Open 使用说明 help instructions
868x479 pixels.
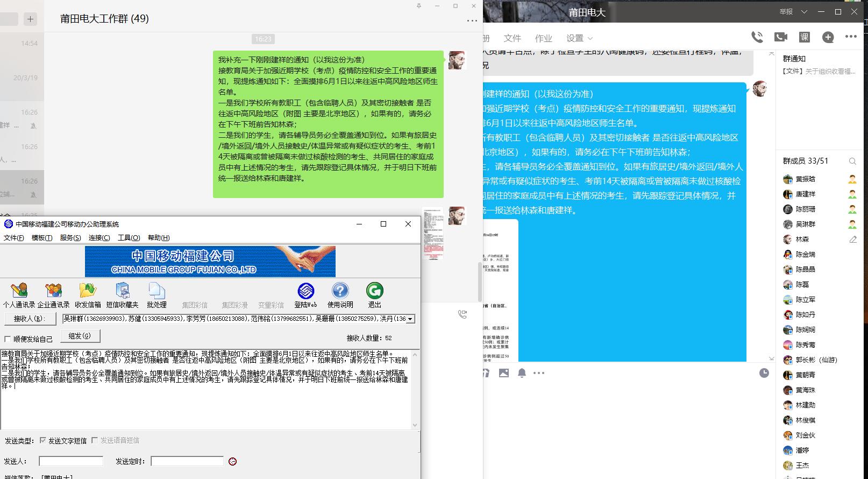point(340,295)
